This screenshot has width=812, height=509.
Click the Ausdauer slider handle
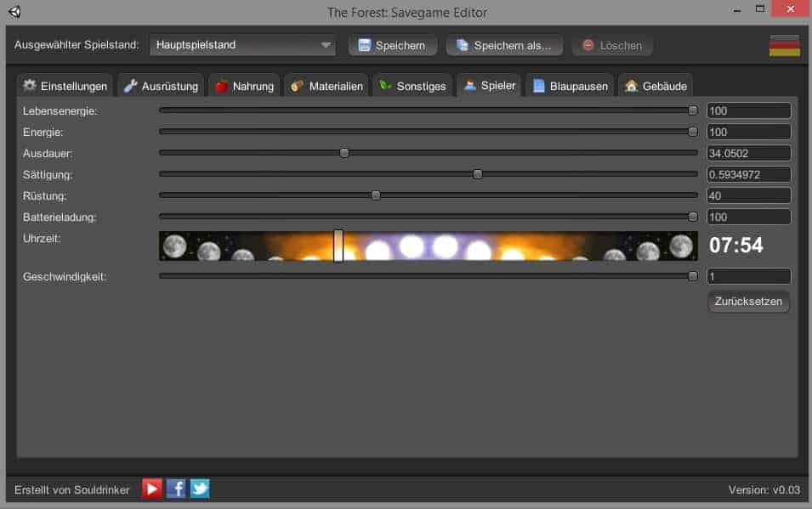pos(344,153)
